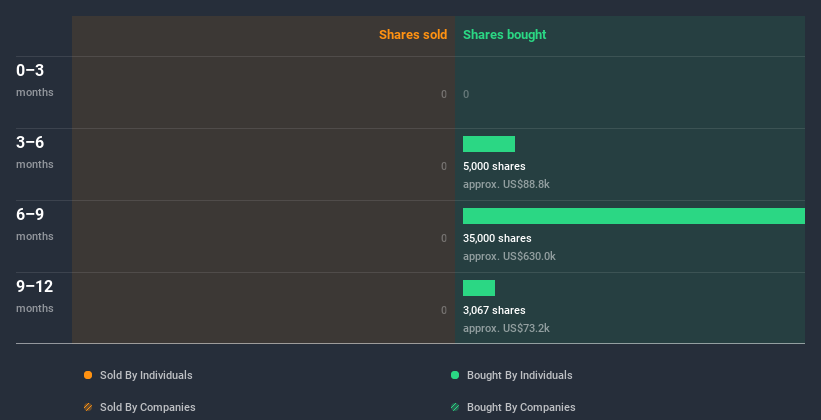Image resolution: width=821 pixels, height=420 pixels.
Task: Click the 3,067 shares value text
Action: click(494, 310)
